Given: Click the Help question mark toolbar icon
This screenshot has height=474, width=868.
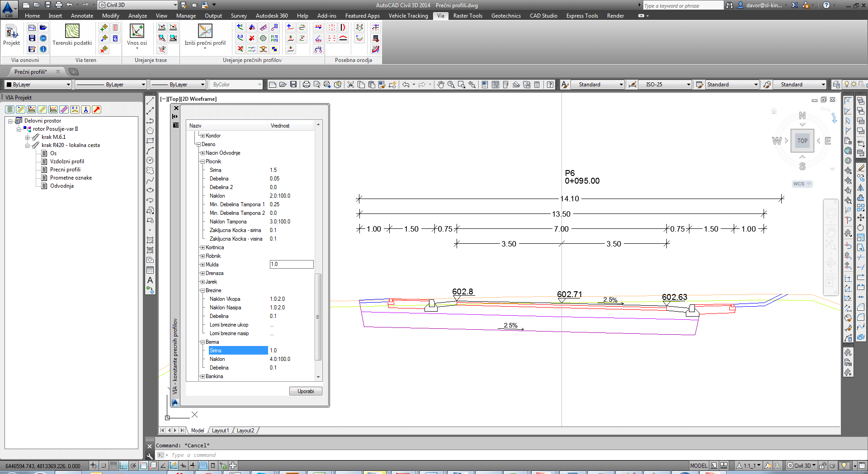Looking at the screenshot, I should (550, 85).
